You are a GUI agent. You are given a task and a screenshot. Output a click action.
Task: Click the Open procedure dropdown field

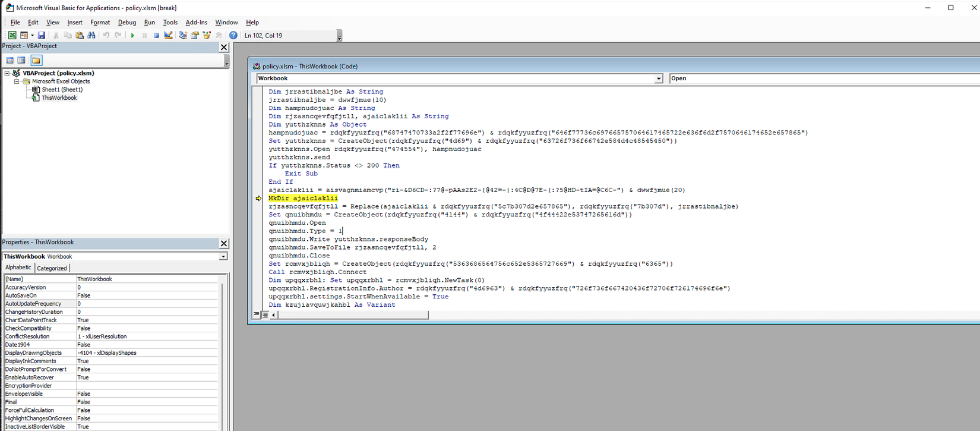pyautogui.click(x=824, y=78)
